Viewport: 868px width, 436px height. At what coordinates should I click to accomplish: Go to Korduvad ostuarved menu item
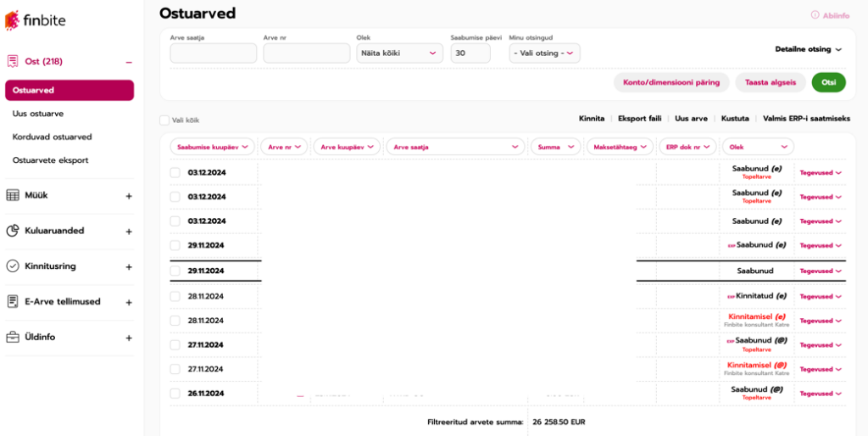(x=52, y=137)
